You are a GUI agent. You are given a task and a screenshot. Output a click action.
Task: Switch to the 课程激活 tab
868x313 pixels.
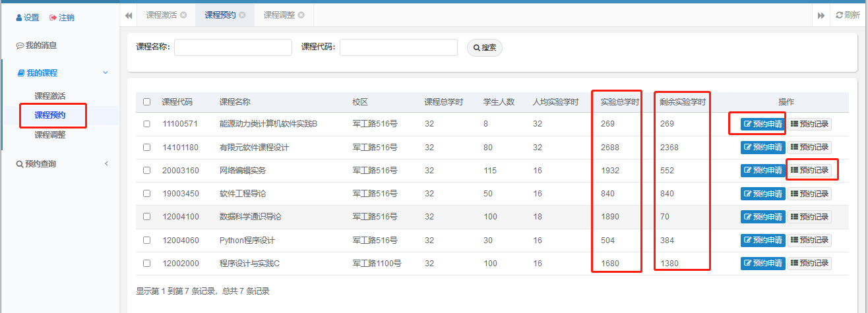161,15
